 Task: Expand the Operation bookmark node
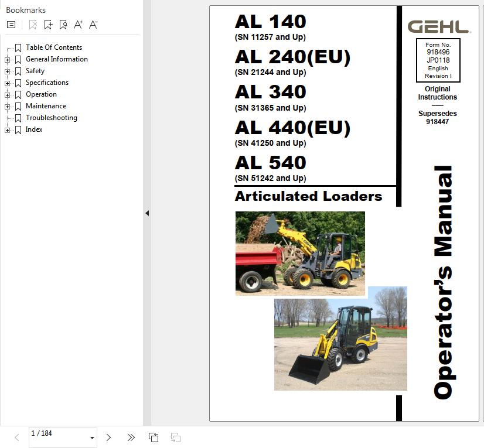click(x=7, y=95)
